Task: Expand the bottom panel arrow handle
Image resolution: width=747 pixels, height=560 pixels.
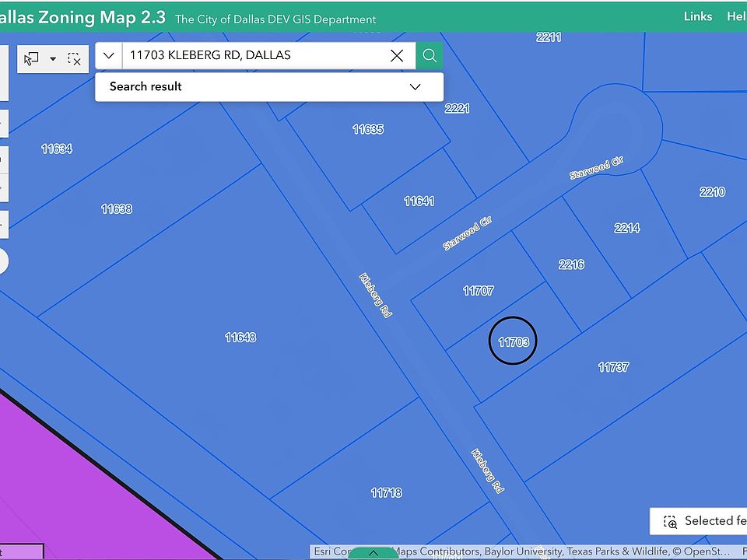Action: coord(373,553)
